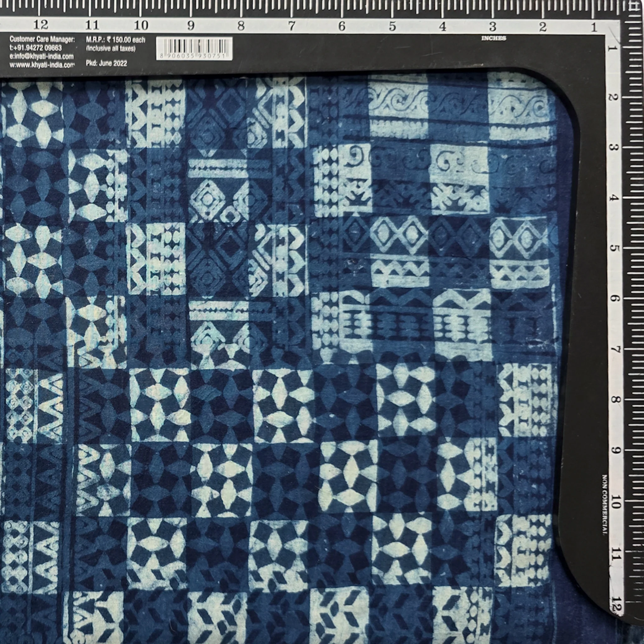Click the Pkd: June 2022 date
Screen dimensions: 644x644
pos(106,63)
